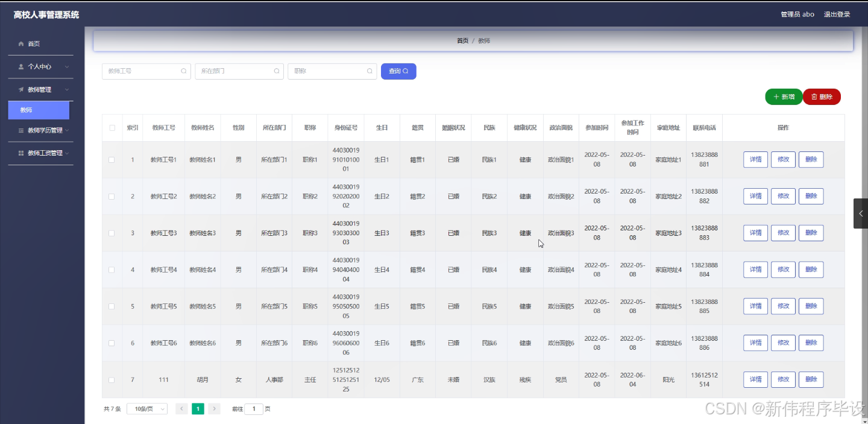Check the box for row 教师工号5
The height and width of the screenshot is (424, 868).
[112, 306]
